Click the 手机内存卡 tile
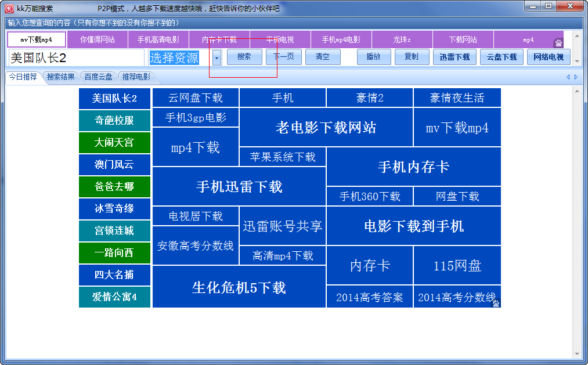Viewport: 588px width, 365px height. [x=414, y=167]
